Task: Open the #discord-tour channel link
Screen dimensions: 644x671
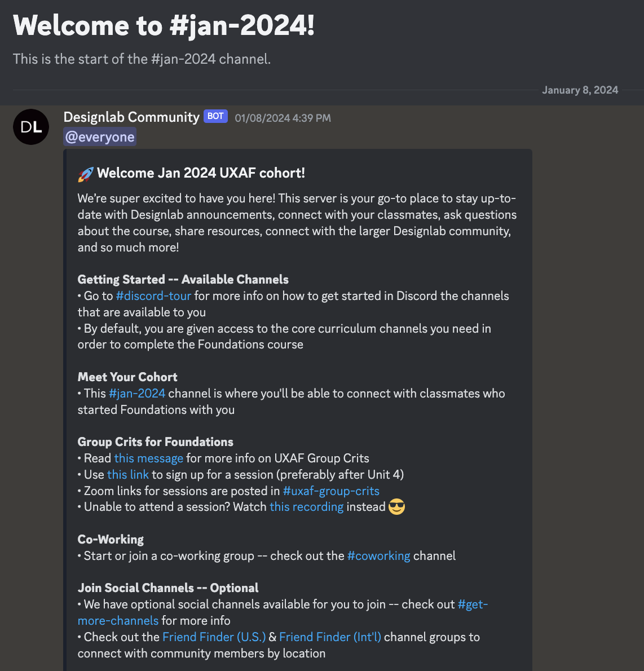Action: [153, 296]
